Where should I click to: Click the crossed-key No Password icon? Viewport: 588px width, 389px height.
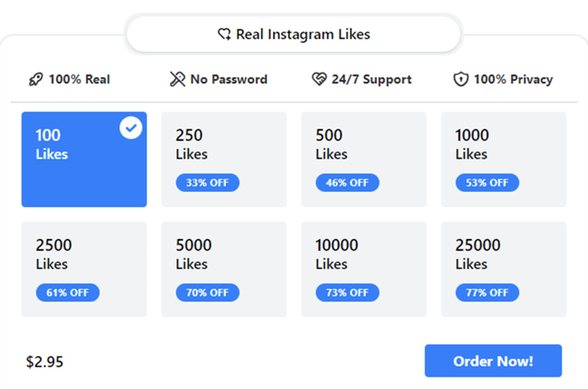click(178, 79)
